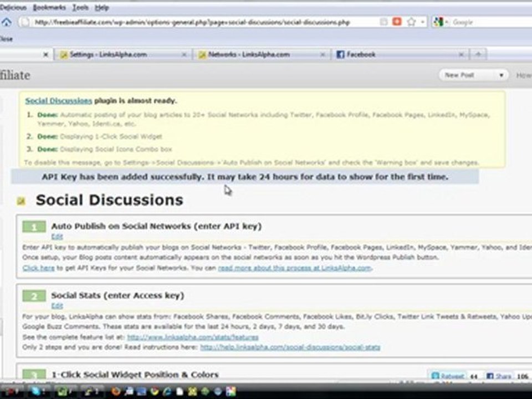Open Internet Explorer from the taskbar

pyautogui.click(x=167, y=391)
